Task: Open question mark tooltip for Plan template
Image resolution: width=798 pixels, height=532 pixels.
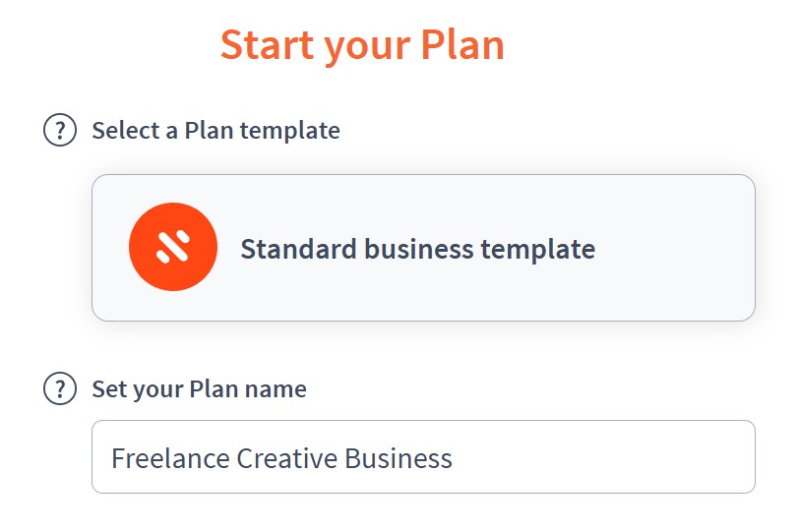Action: [60, 130]
